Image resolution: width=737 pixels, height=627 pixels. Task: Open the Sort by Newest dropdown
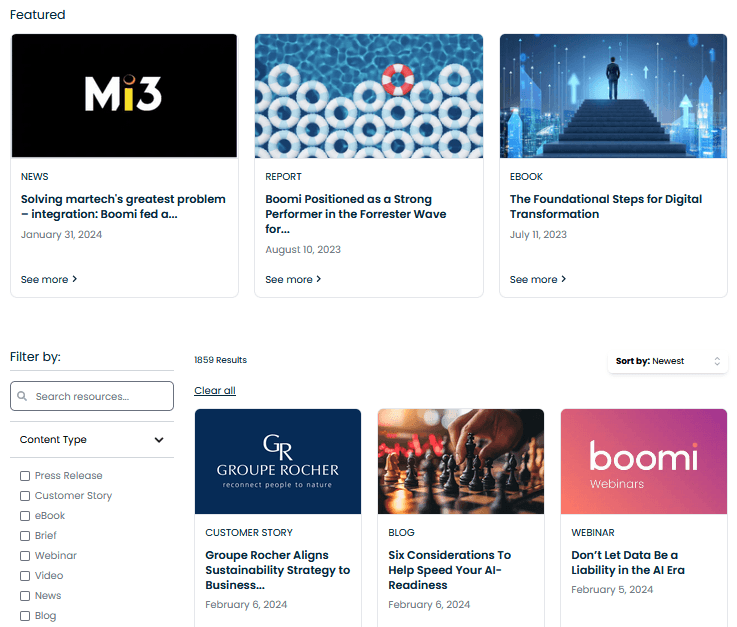click(x=667, y=361)
